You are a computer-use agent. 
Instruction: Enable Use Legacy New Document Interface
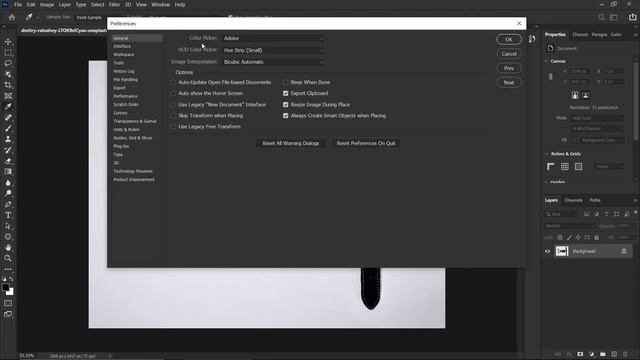(173, 104)
